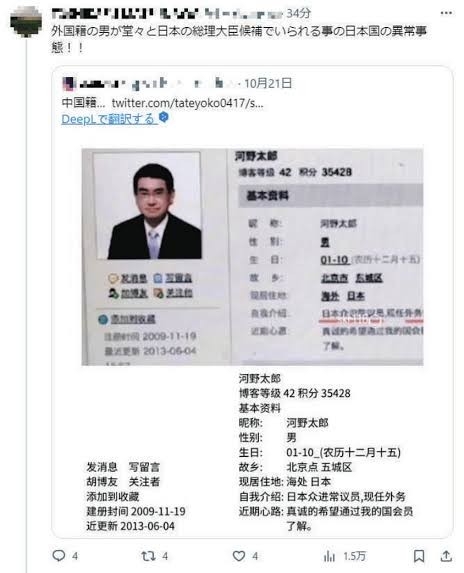Open the three-dot more options menu

coord(446,13)
